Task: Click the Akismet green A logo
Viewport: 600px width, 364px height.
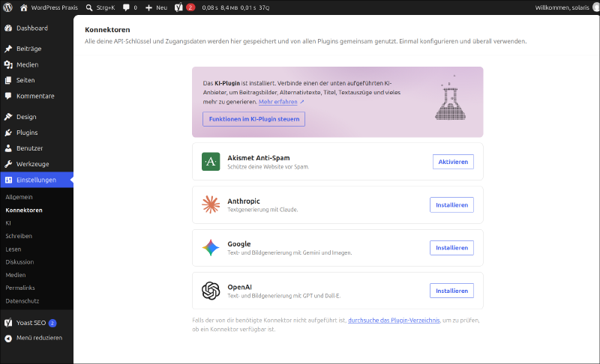Action: point(211,162)
